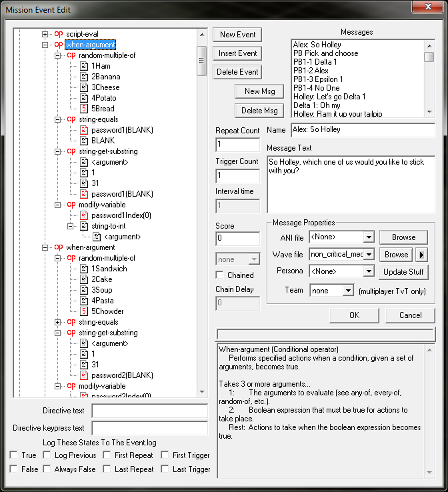
Task: Check the False log state box
Action: [13, 469]
